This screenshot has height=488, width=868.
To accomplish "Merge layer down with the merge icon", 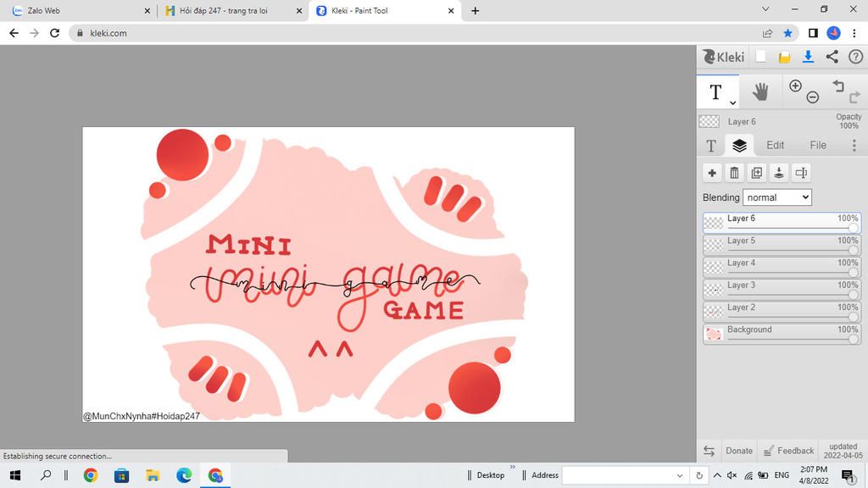I will (x=778, y=173).
